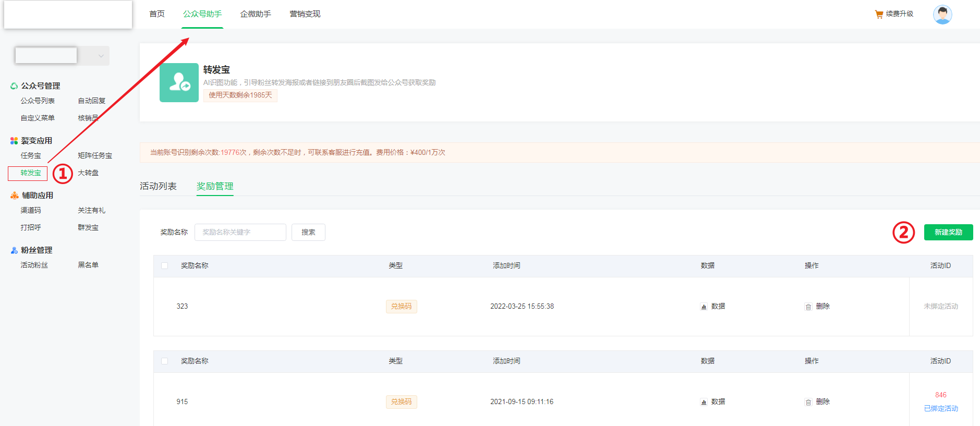Open 群发宝 in sidebar
The image size is (980, 426).
tap(88, 228)
